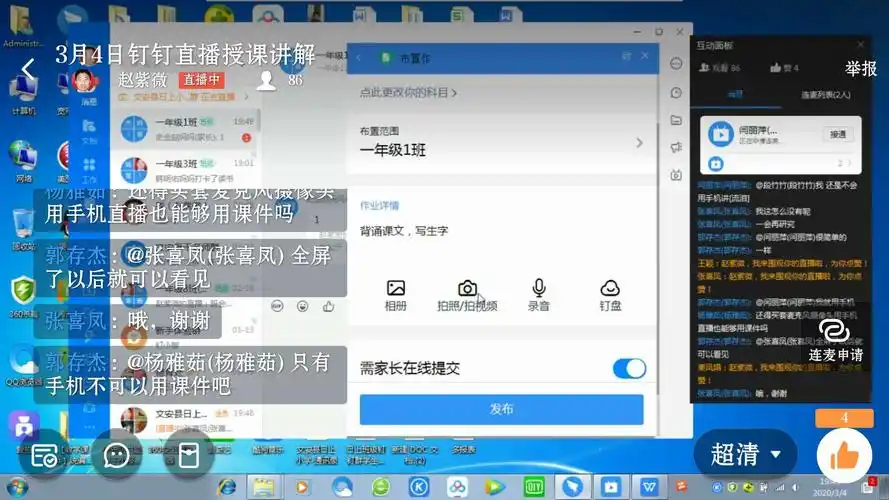Expand 布置范围 一年级1班 chevron

(640, 142)
